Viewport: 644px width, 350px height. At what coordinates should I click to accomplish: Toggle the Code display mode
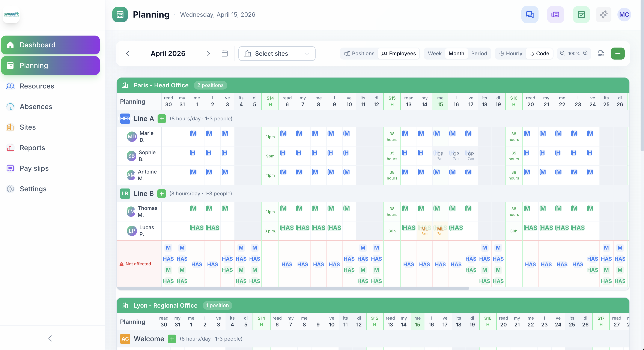coord(539,54)
